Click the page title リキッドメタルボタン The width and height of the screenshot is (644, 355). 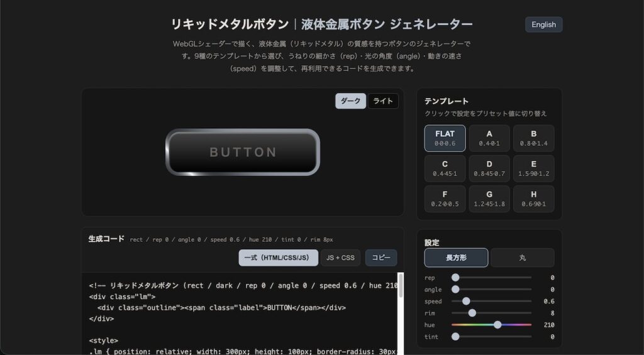(230, 25)
